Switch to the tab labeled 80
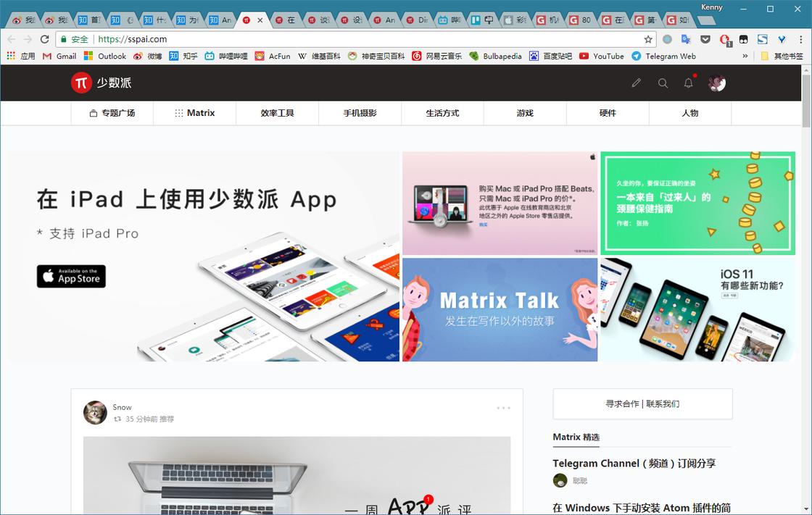The width and height of the screenshot is (812, 515). tap(580, 20)
